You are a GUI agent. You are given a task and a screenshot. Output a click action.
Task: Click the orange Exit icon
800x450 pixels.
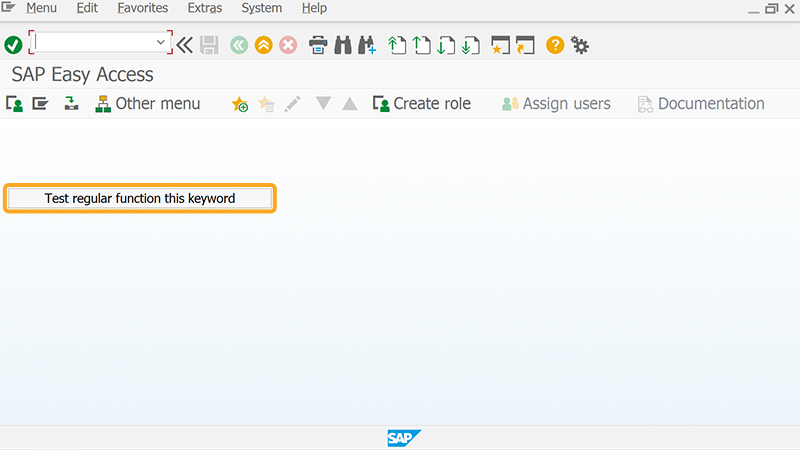(x=263, y=45)
